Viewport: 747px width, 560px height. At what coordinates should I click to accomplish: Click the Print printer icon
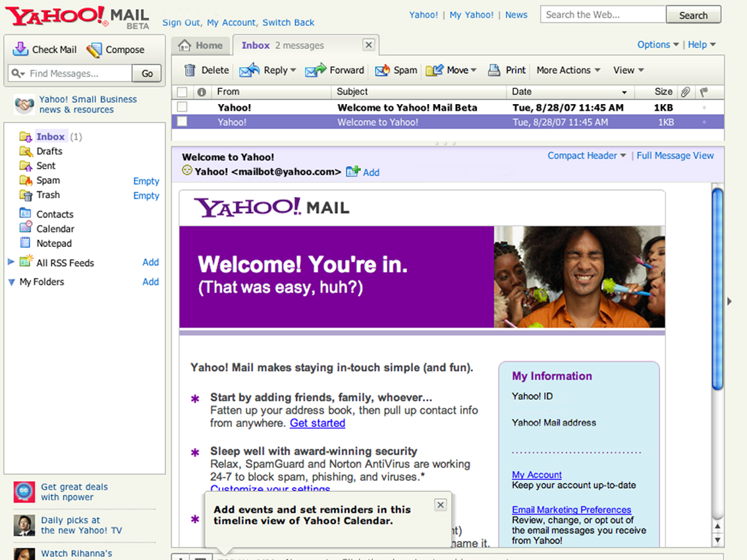click(x=494, y=70)
